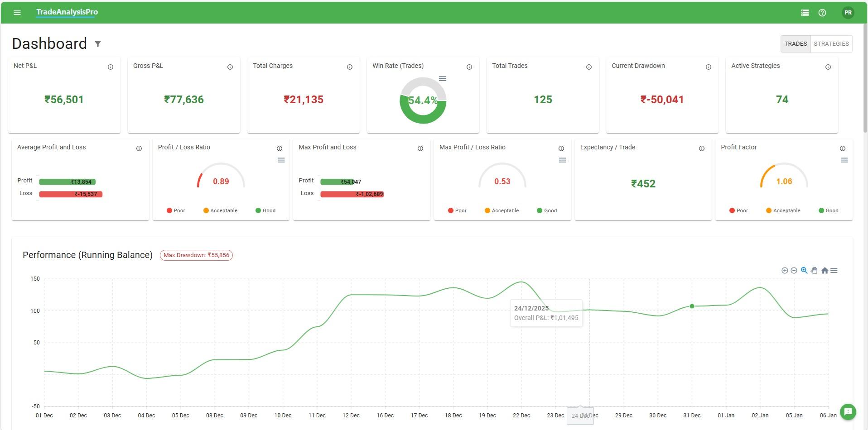
Task: Open the floating chat bubble
Action: [848, 412]
